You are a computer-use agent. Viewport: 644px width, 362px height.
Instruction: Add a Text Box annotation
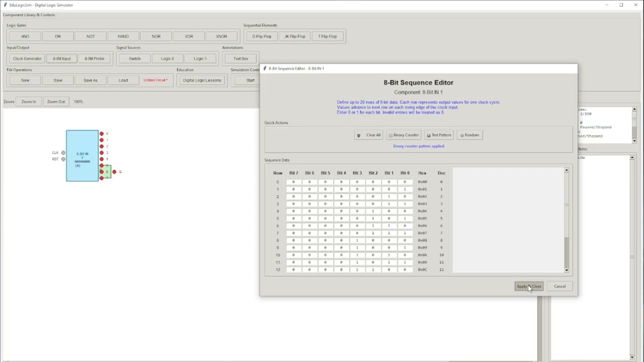(240, 58)
